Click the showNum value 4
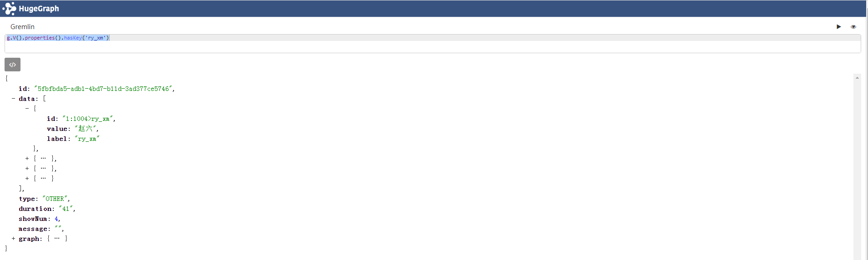868x260 pixels. point(56,219)
